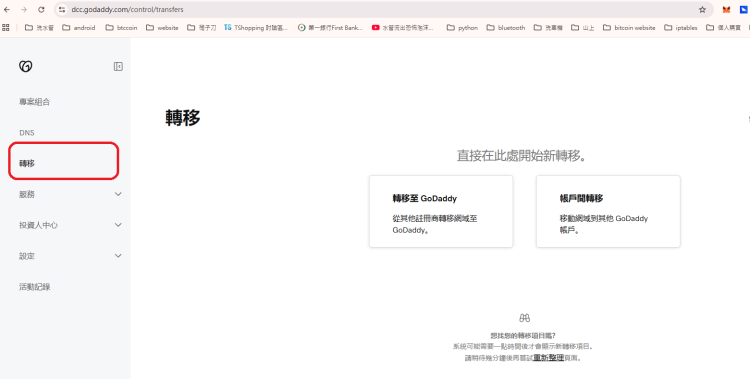Open the apps grid icon in bookmarks bar
This screenshot has height=379, width=750.
(6, 28)
